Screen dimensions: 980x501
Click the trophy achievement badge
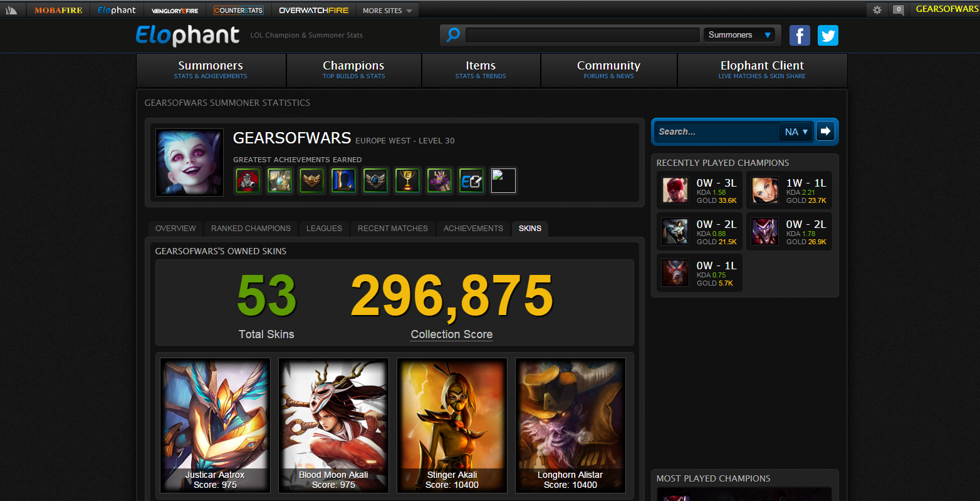[407, 181]
